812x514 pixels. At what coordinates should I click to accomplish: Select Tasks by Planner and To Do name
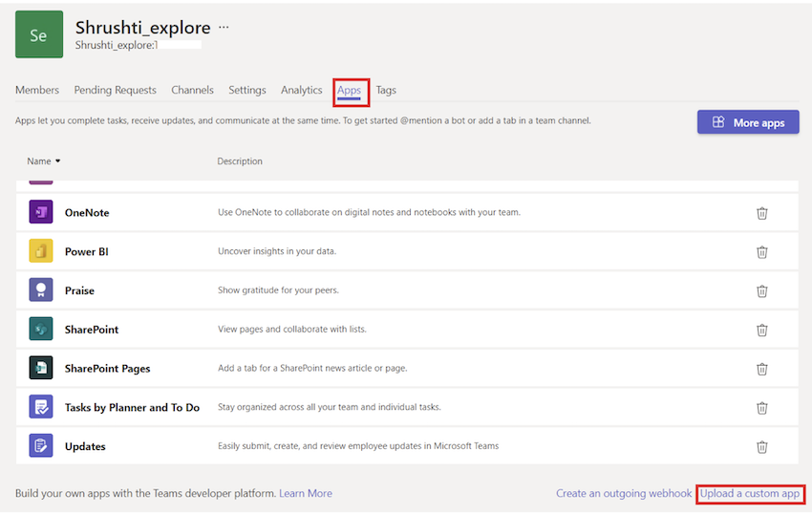132,407
